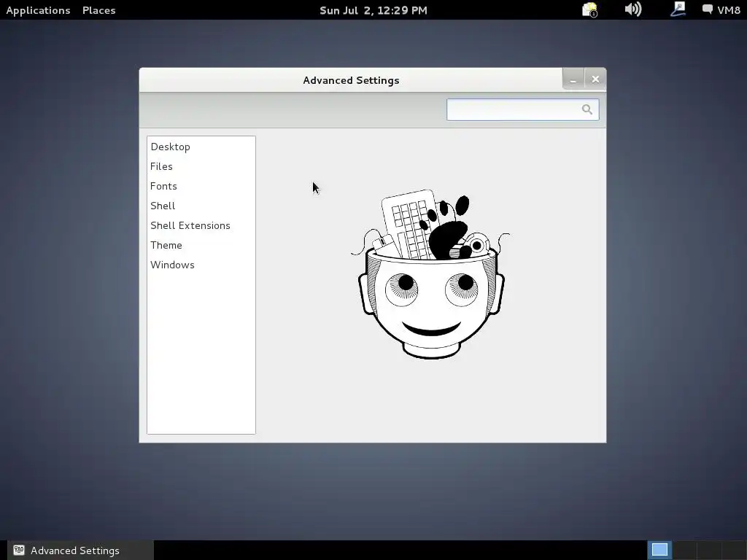Click the Advanced Settings title bar
The image size is (747, 560).
[351, 80]
